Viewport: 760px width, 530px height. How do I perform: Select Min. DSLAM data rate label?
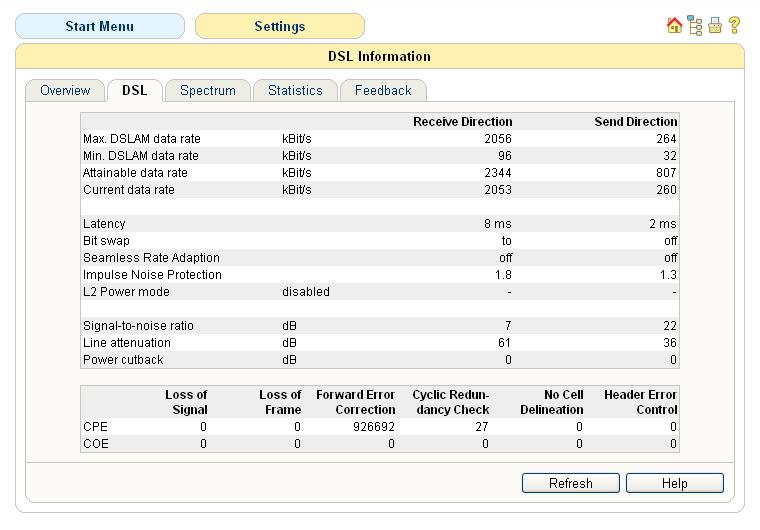tap(141, 156)
